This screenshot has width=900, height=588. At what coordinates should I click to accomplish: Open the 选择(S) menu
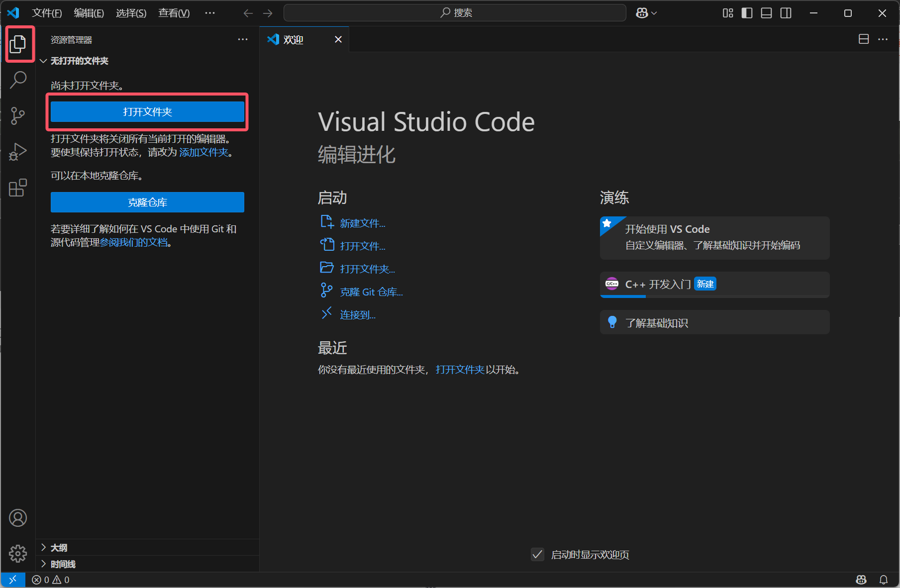131,13
